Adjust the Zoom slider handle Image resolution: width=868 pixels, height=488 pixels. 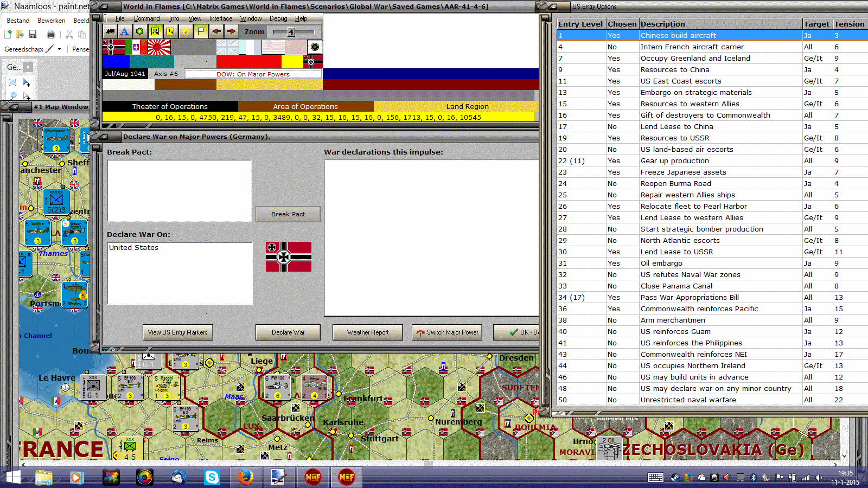coord(291,32)
